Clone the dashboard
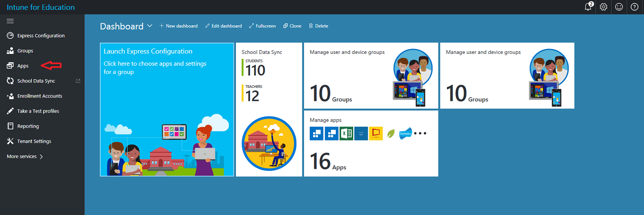Viewport: 644px width, 215px height. click(x=292, y=26)
